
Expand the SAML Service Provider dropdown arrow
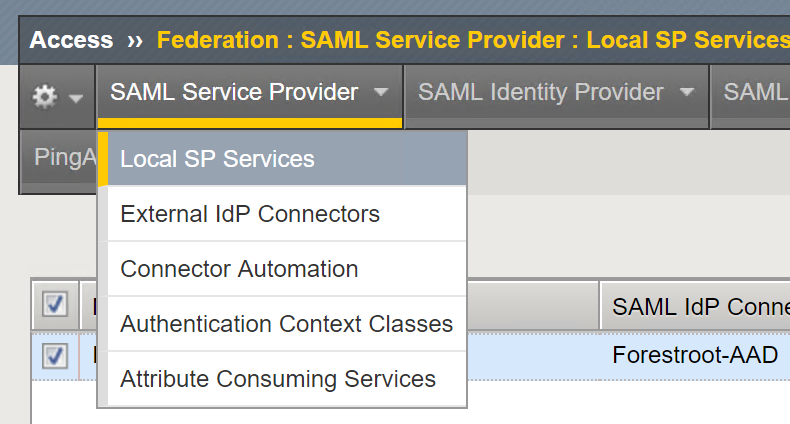[x=381, y=92]
